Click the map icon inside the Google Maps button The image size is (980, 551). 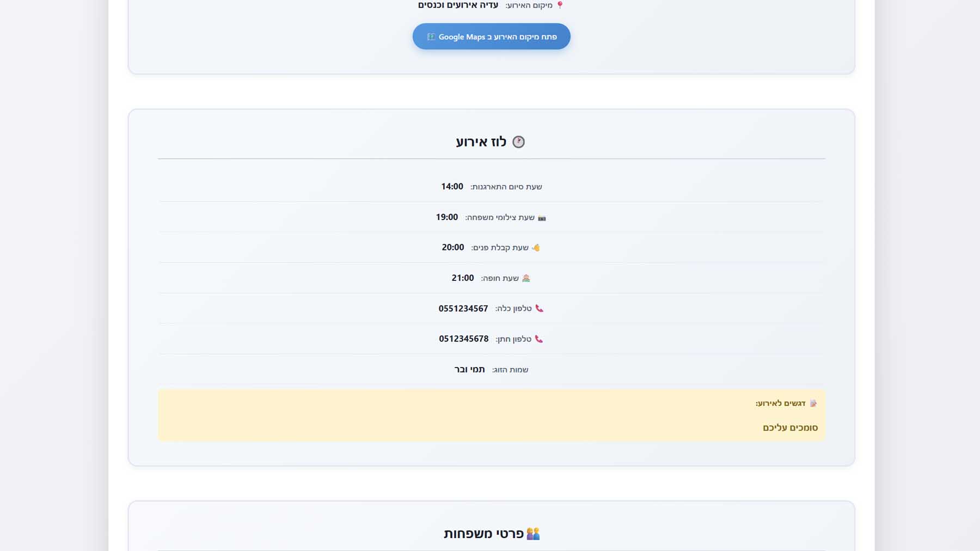tap(431, 36)
